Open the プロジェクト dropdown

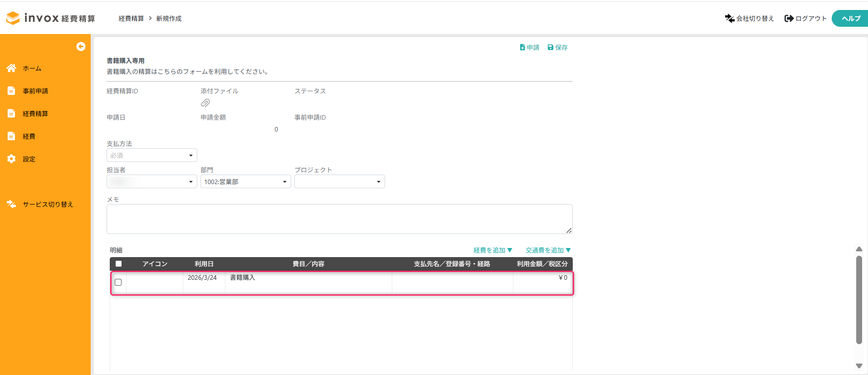point(339,181)
